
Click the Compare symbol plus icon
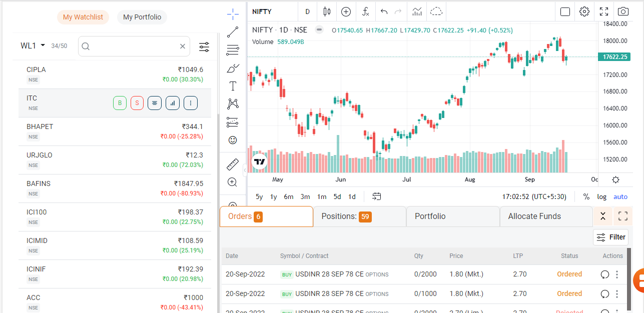[x=346, y=11]
